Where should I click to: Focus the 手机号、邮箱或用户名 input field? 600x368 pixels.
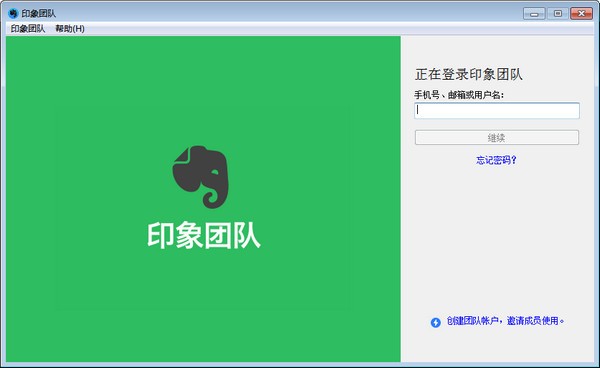tap(497, 111)
